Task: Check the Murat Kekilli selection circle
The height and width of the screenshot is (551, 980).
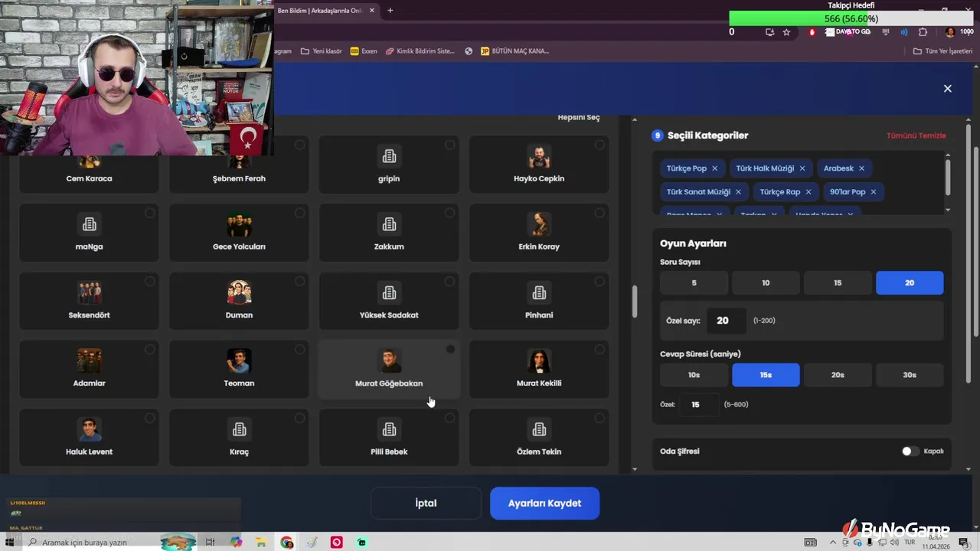Action: (599, 349)
